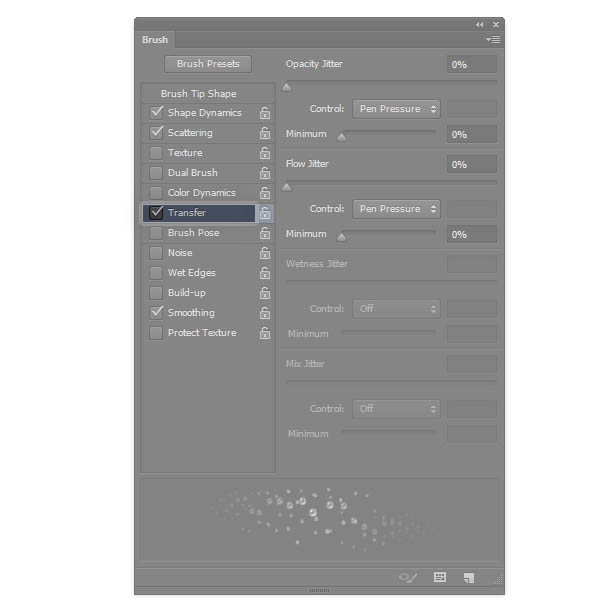Enable the Wet Edges checkbox
The width and height of the screenshot is (600, 600).
[156, 273]
